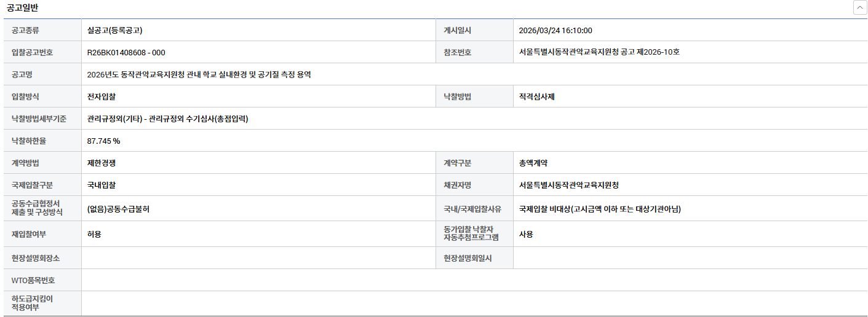
Task: Select the (없음)공동수급불허 value
Action: click(x=118, y=209)
